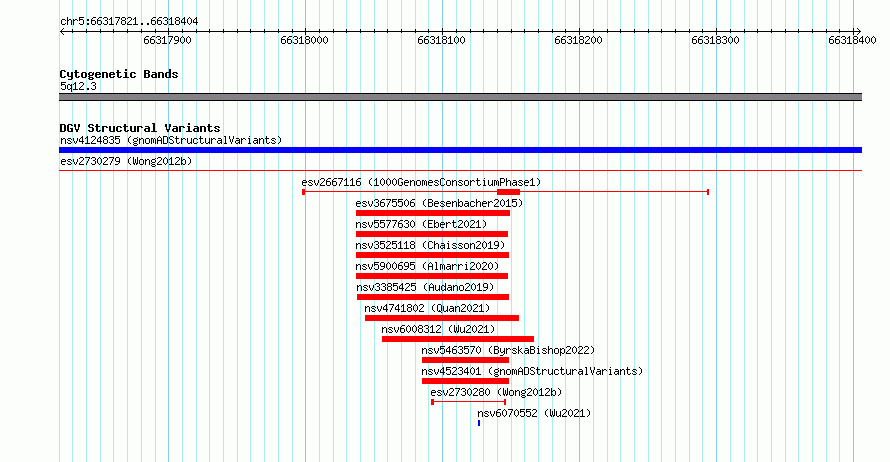This screenshot has width=890, height=462.
Task: Click the red bar under nsv5463570
Action: (465, 360)
